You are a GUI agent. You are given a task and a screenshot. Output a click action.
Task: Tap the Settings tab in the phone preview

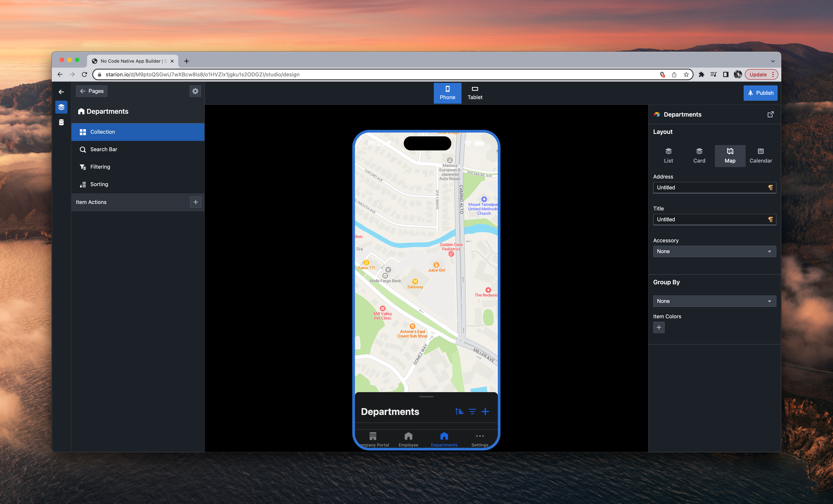tap(479, 439)
